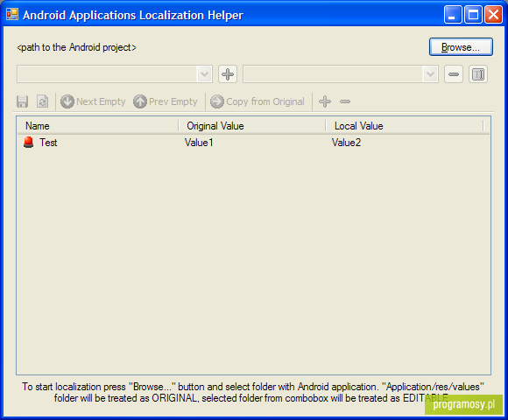Click Original Value column header
This screenshot has height=420, width=508.
251,126
